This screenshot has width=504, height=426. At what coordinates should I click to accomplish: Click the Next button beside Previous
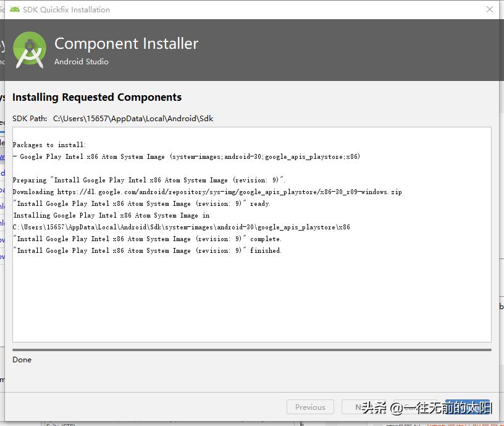coord(365,407)
